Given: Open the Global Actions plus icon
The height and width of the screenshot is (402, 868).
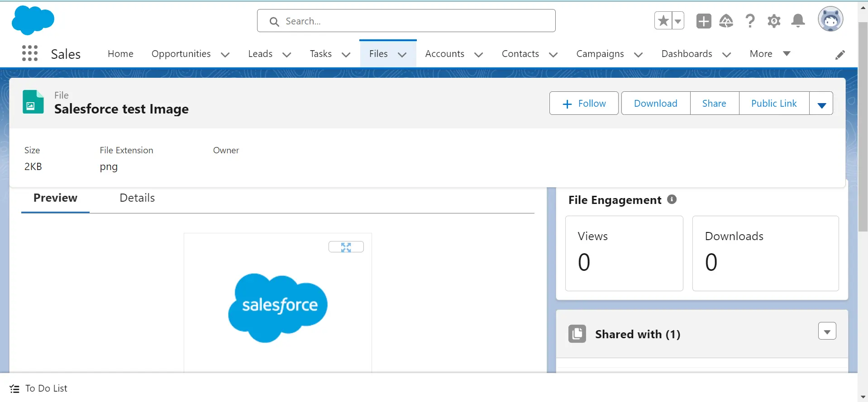Looking at the screenshot, I should [704, 21].
